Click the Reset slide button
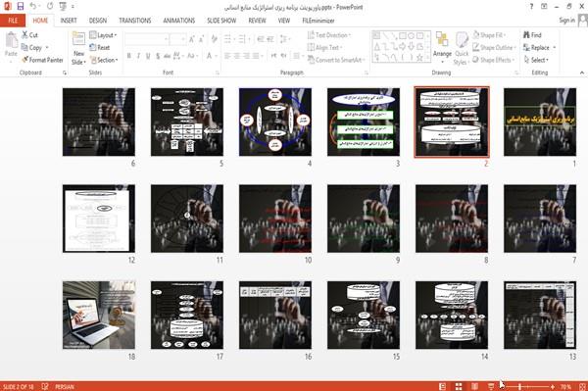This screenshot has width=588, height=391. pos(100,48)
